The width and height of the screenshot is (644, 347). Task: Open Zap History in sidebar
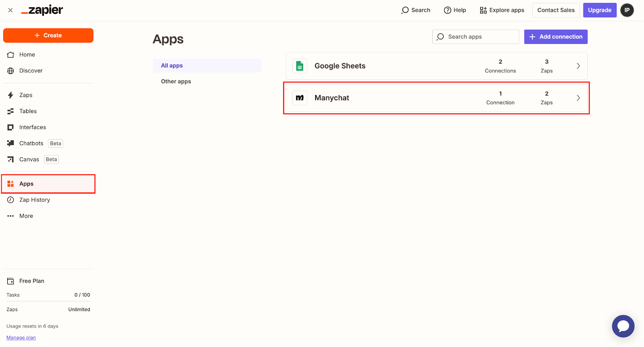coord(35,200)
